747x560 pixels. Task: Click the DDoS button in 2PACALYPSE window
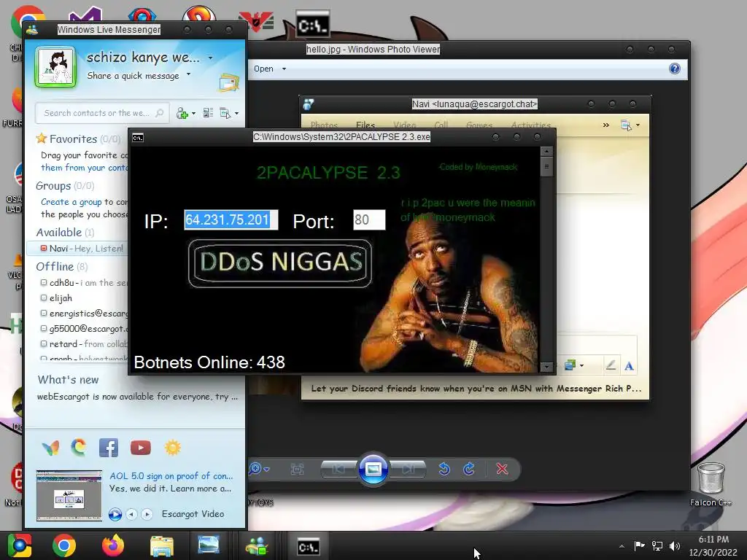pos(279,262)
